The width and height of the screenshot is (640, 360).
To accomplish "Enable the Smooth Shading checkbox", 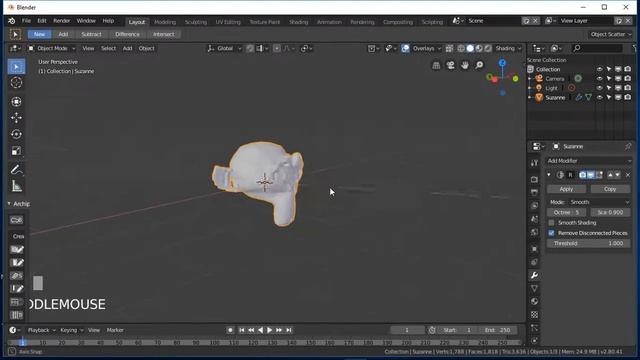I will (x=551, y=223).
